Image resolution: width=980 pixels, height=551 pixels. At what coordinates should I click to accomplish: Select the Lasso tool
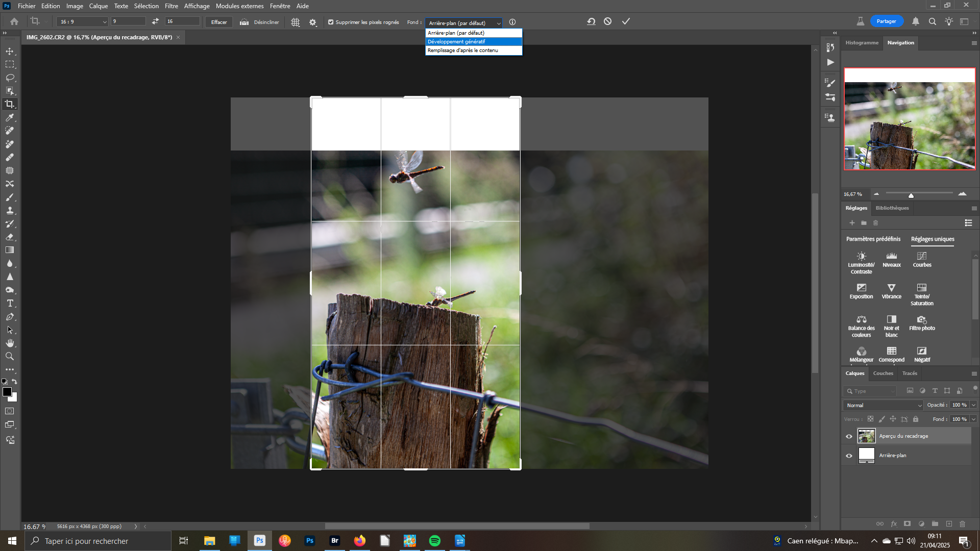(x=10, y=78)
